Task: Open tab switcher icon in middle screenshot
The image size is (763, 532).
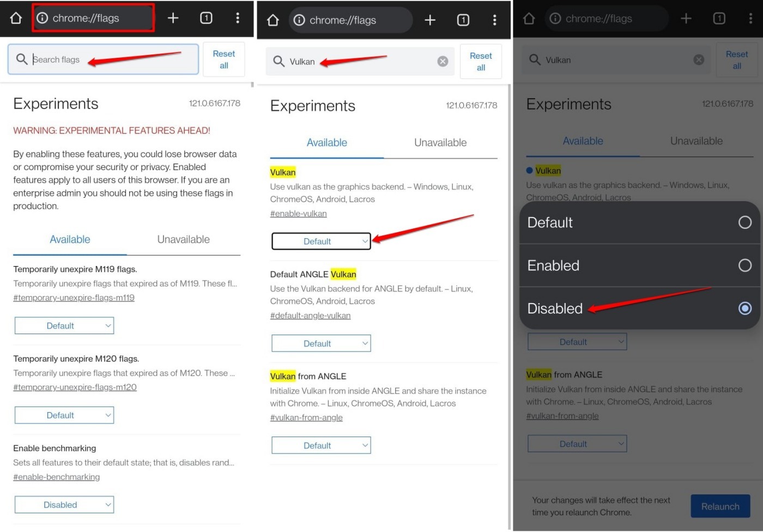Action: tap(463, 20)
